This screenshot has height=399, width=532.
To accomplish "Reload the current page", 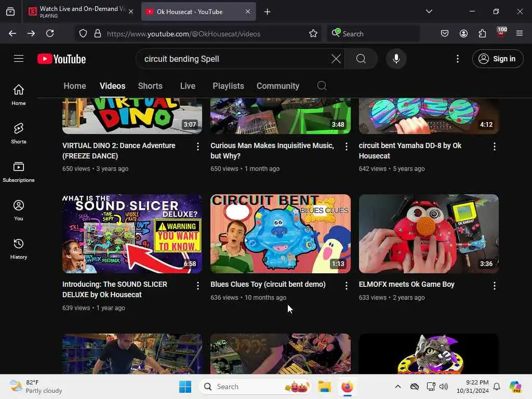I will coord(50,33).
